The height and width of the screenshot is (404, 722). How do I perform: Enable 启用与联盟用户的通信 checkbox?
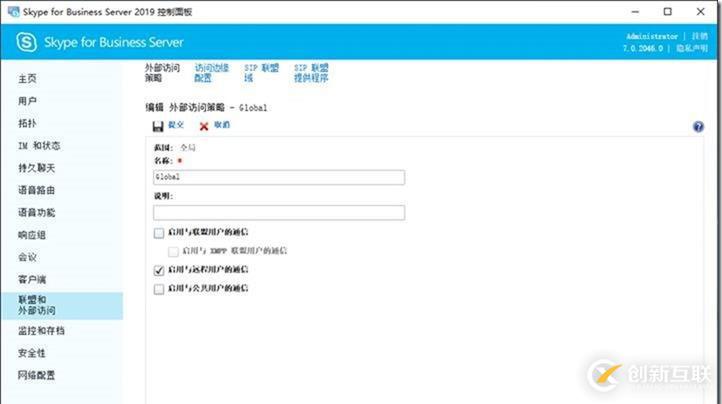pos(159,233)
